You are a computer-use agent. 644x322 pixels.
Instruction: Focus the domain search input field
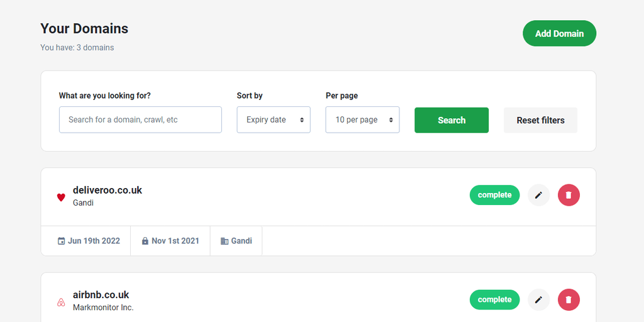(140, 119)
